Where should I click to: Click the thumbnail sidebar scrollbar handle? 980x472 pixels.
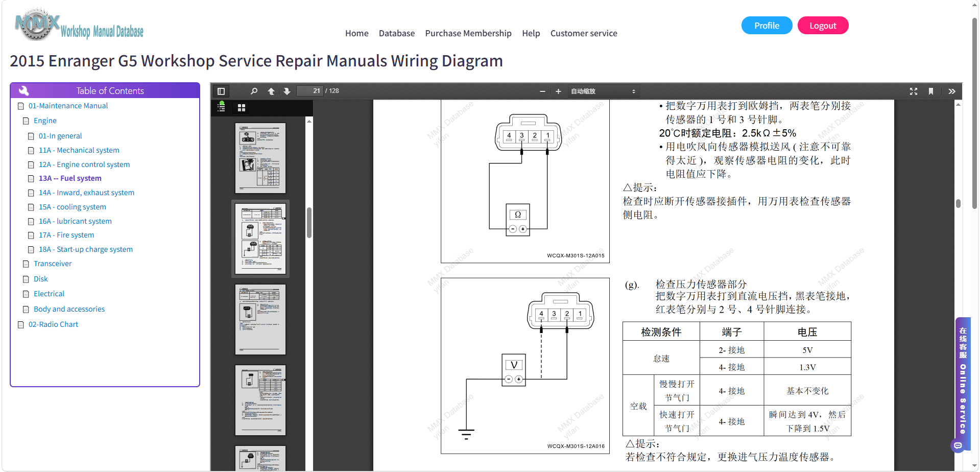click(309, 223)
